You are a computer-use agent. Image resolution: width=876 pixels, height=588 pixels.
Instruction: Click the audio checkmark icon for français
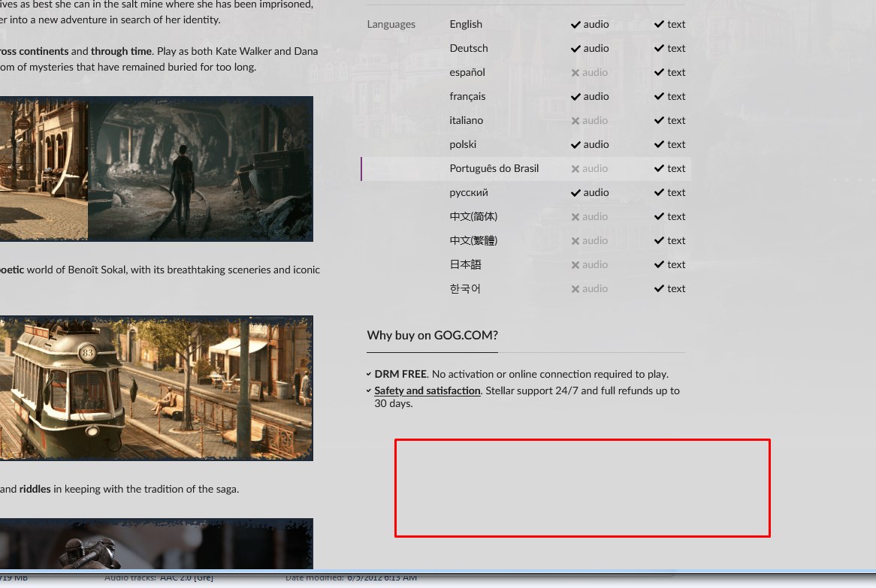point(575,97)
